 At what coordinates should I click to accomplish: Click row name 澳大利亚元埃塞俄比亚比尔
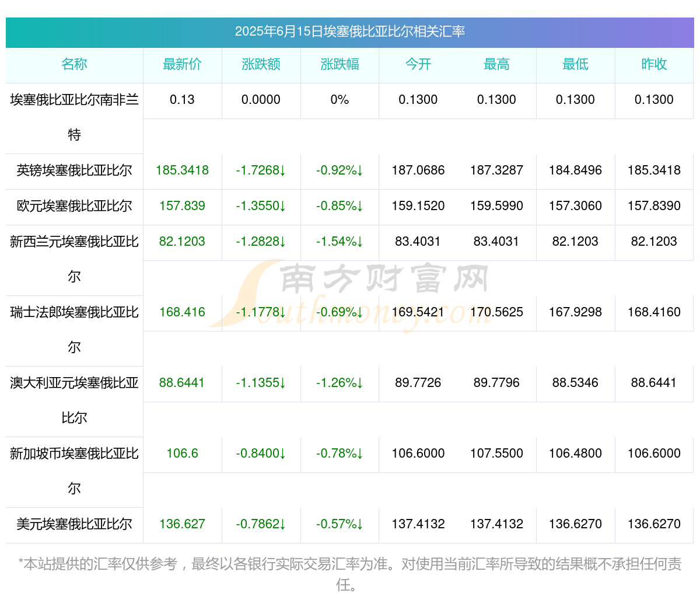(74, 400)
